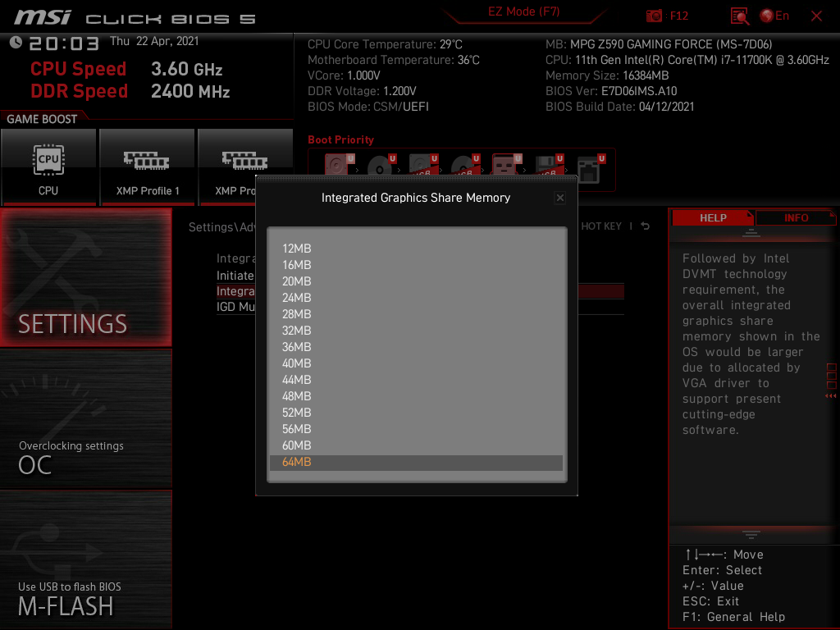840x630 pixels.
Task: Click the GAME BOOST label
Action: tap(42, 119)
